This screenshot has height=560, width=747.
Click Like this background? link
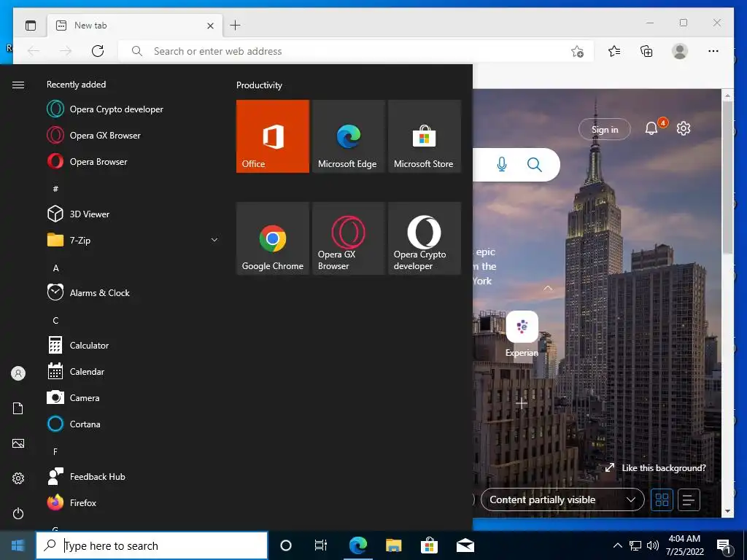656,468
